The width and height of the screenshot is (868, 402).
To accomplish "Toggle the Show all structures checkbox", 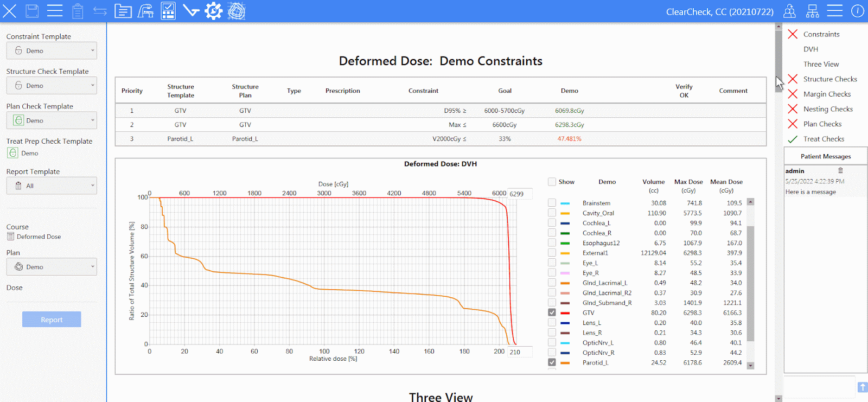I will tap(552, 182).
